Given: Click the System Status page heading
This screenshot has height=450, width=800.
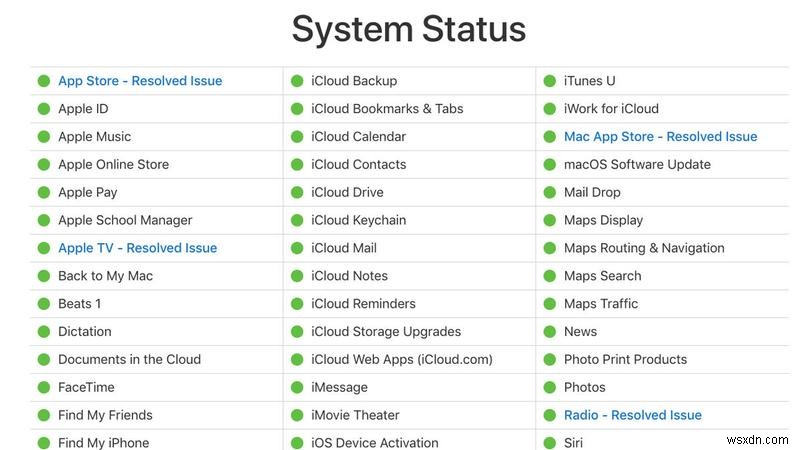Looking at the screenshot, I should click(x=409, y=30).
